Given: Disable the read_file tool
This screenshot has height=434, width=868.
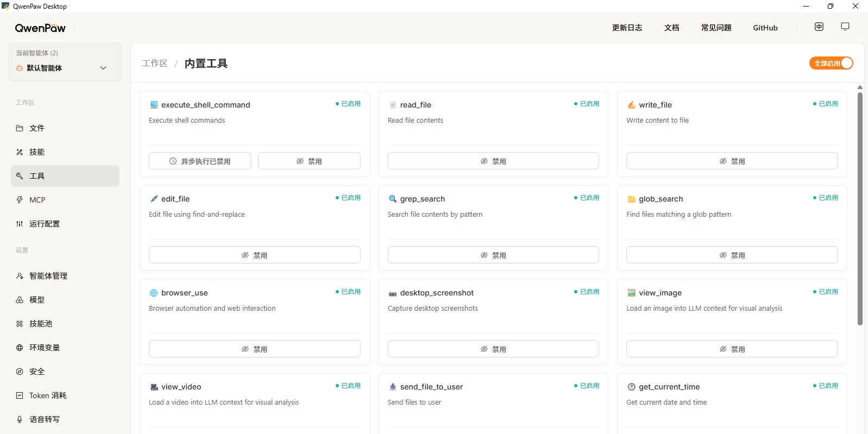Looking at the screenshot, I should pos(493,161).
